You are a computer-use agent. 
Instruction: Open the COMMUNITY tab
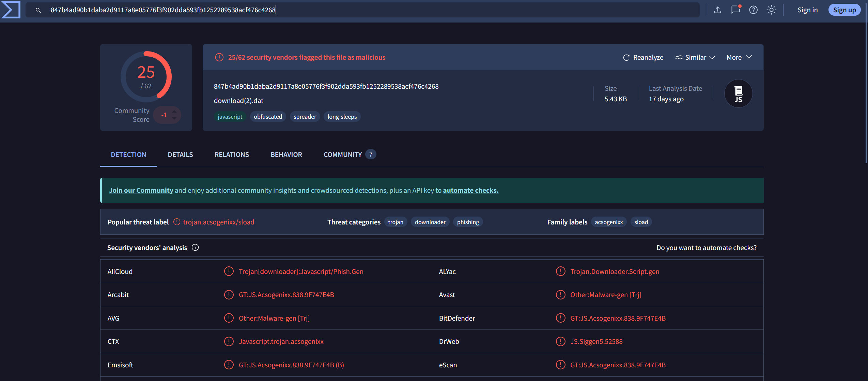pos(342,154)
